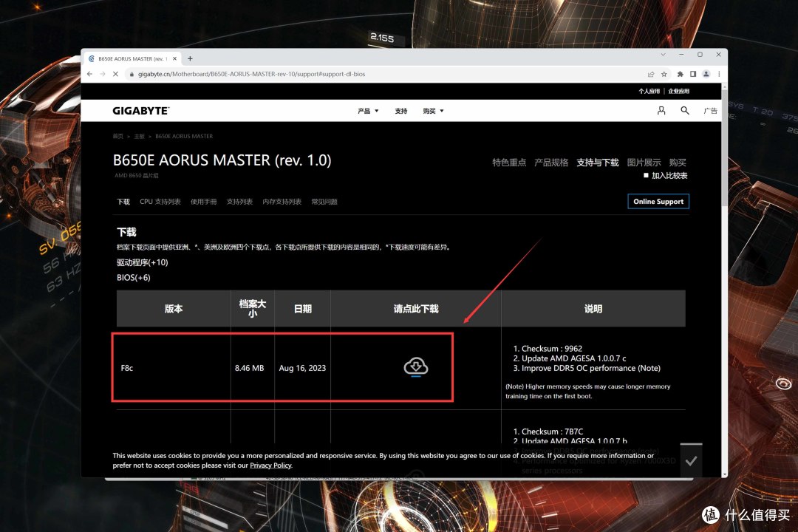Click the 说明 column header
Screen dimensions: 798x532
593,309
